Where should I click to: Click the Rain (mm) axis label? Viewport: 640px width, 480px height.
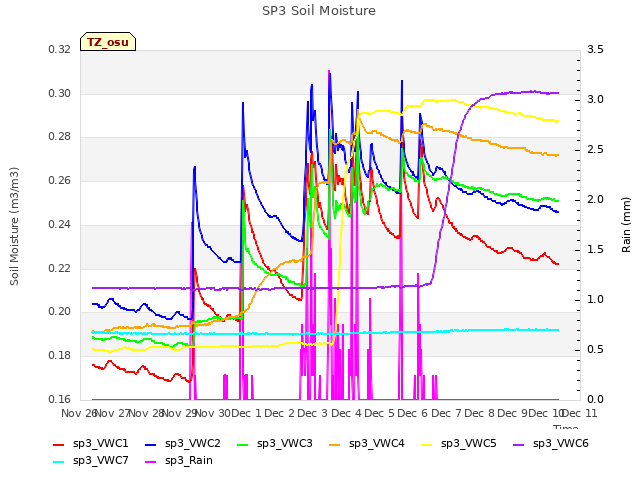626,225
